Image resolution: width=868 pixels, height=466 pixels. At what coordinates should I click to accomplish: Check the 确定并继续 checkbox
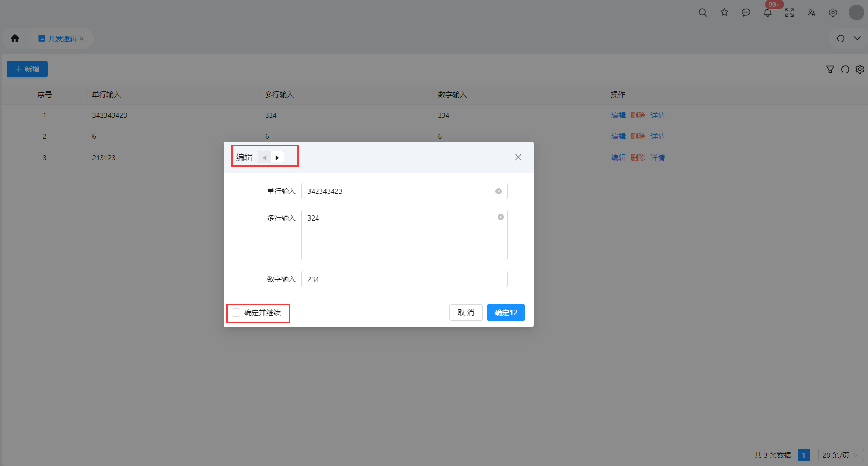coord(236,313)
